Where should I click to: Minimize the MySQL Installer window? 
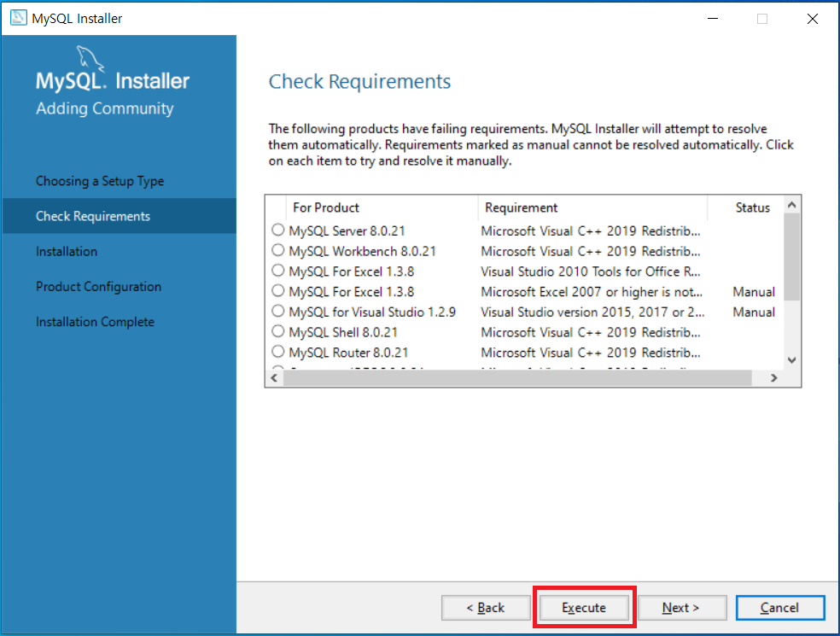713,19
